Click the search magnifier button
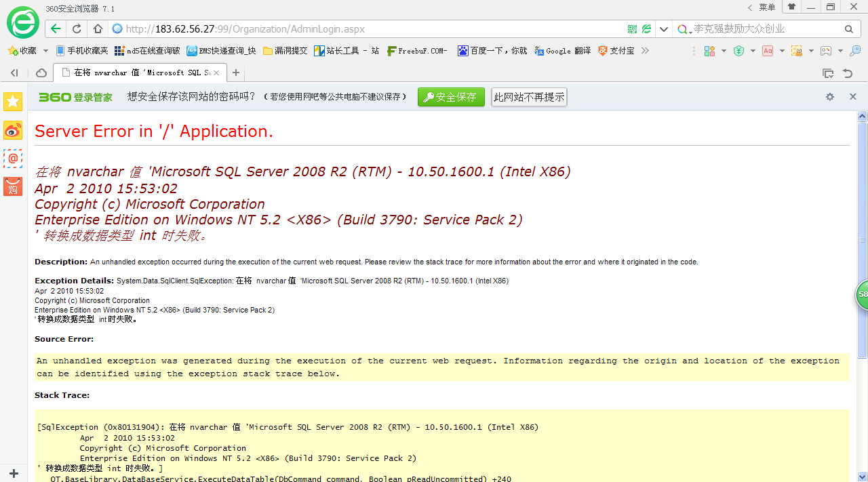 pos(848,29)
